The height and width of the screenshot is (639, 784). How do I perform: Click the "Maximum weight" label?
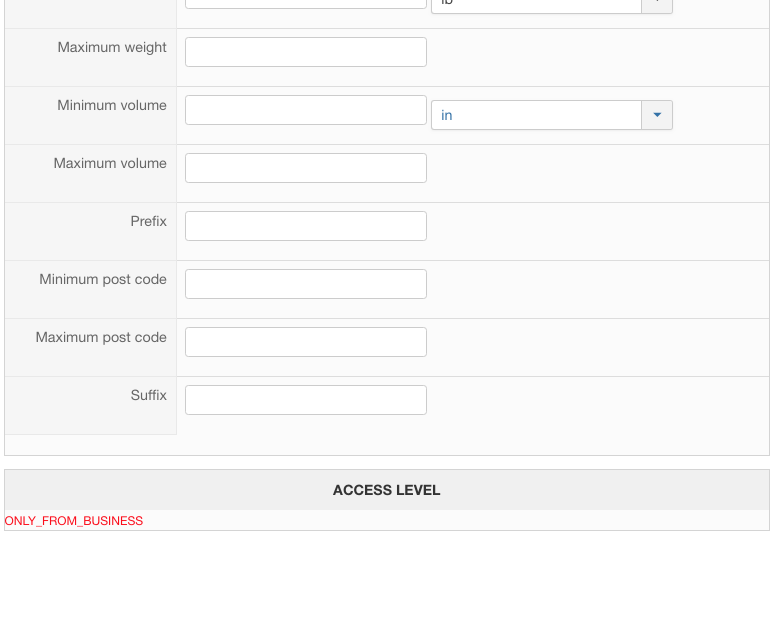pyautogui.click(x=112, y=47)
